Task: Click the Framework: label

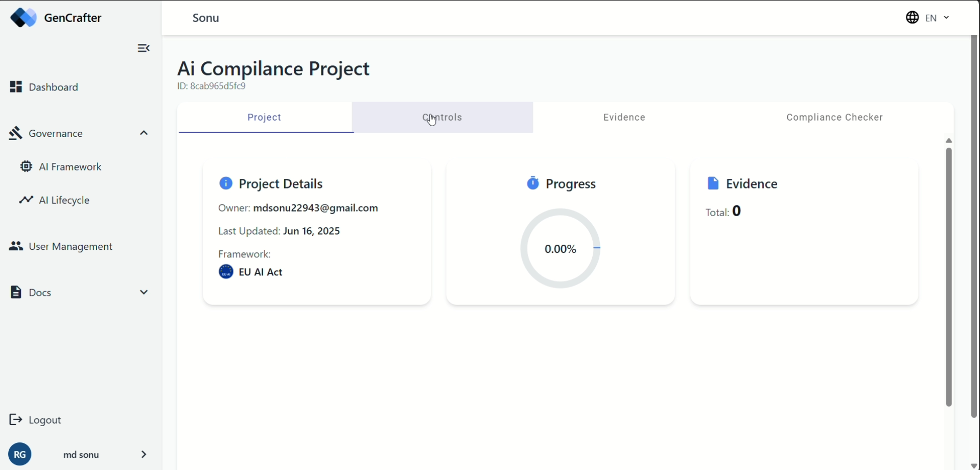Action: [x=244, y=254]
